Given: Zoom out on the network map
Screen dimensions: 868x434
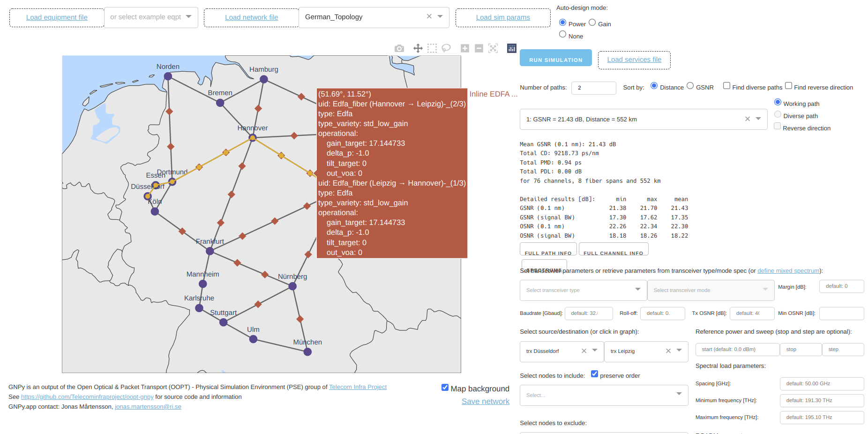Looking at the screenshot, I should (479, 48).
